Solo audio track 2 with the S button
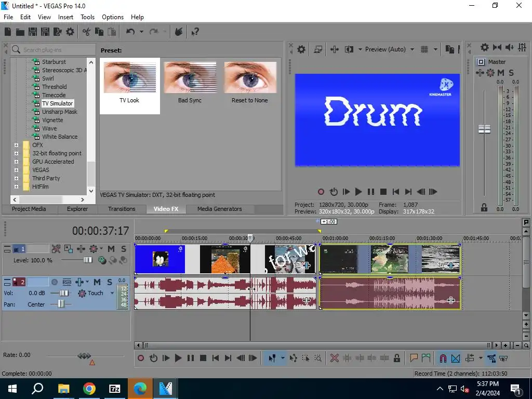The height and width of the screenshot is (399, 532). pos(110,282)
